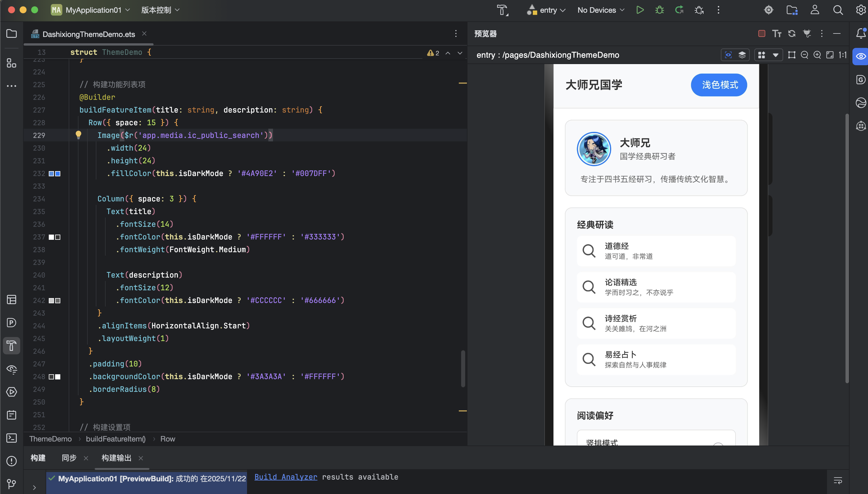Run the entry module
Screen dimensions: 868x494
pos(640,10)
